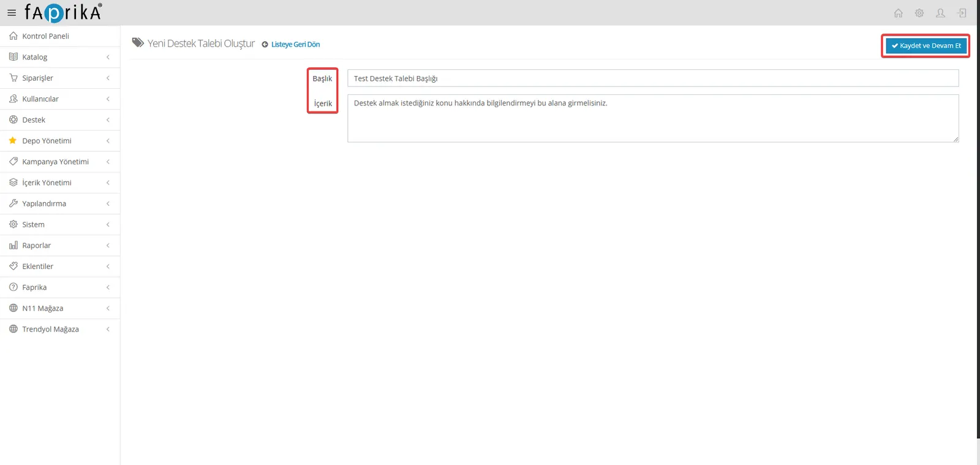Expand the Katalog submenu chevron
Screen dimensions: 980x465
coord(108,57)
